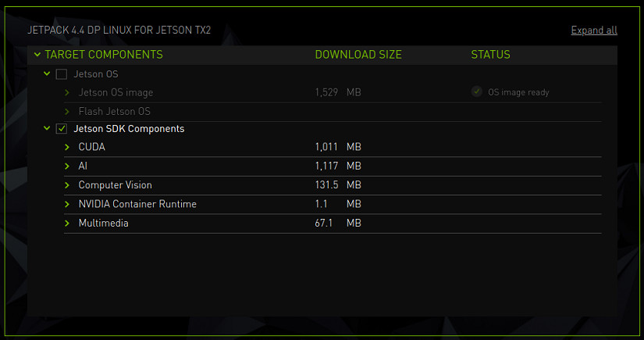Uncheck the Jetson SDK Components checkbox
Image resolution: width=644 pixels, height=340 pixels.
tap(62, 129)
